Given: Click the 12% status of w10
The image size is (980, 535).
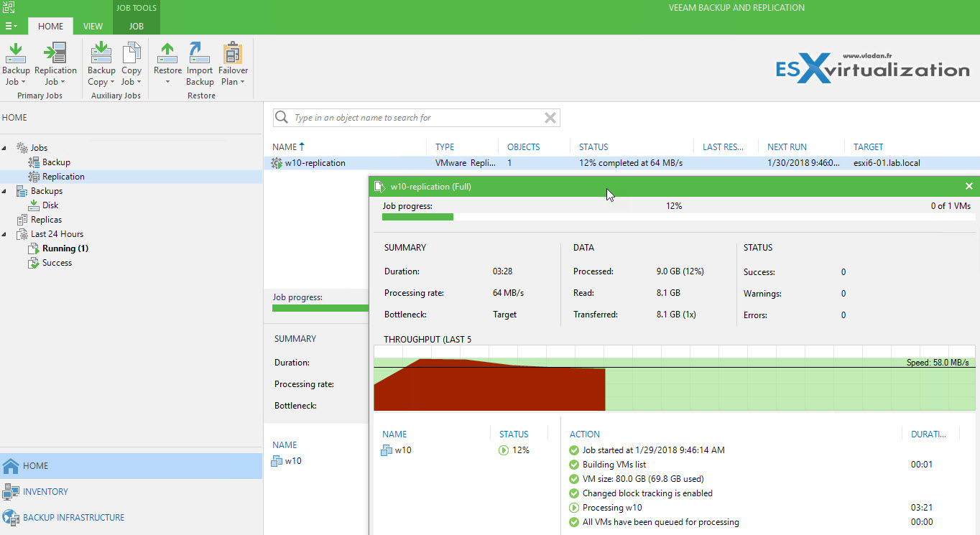Looking at the screenshot, I should click(x=514, y=450).
